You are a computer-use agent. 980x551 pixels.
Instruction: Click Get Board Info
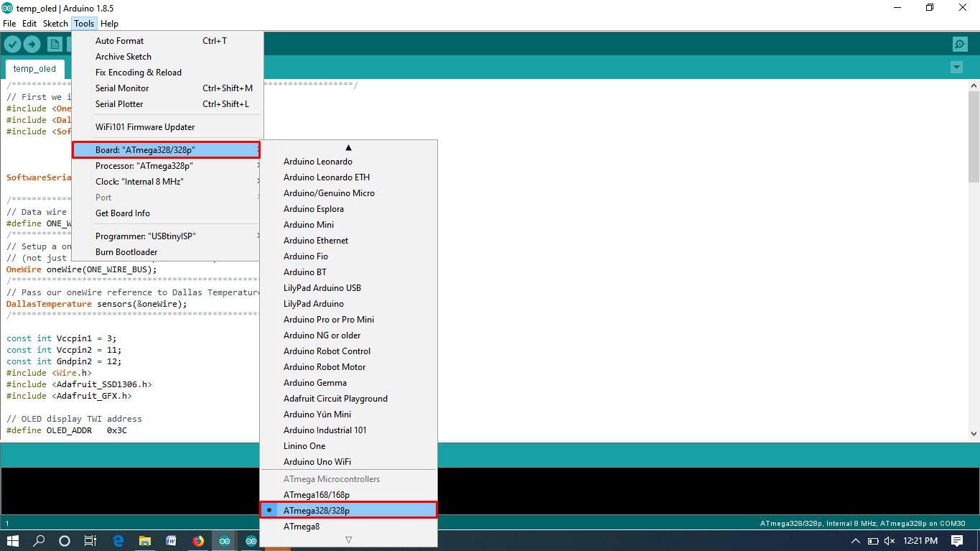167,213
